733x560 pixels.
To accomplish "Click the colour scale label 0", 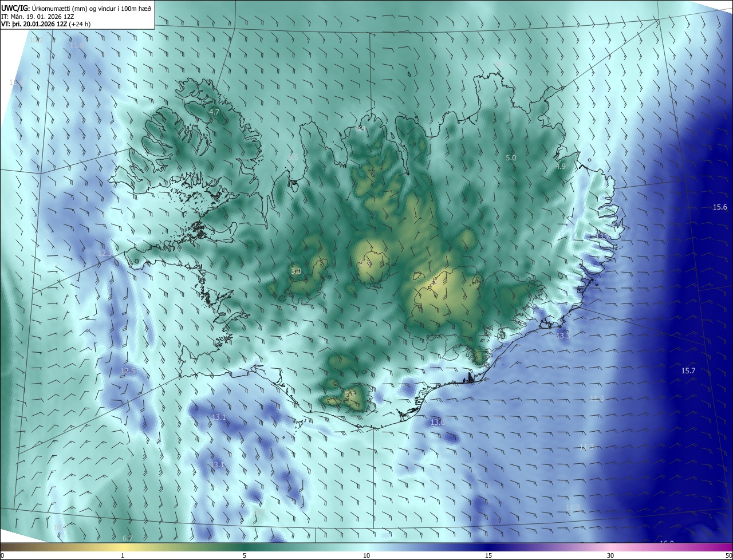I will pos(2,555).
